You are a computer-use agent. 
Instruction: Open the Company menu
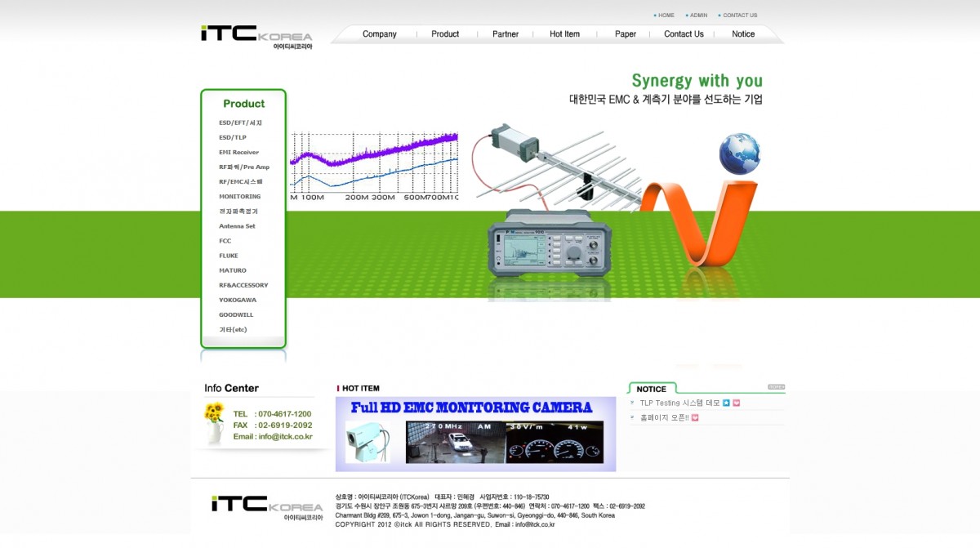[379, 34]
